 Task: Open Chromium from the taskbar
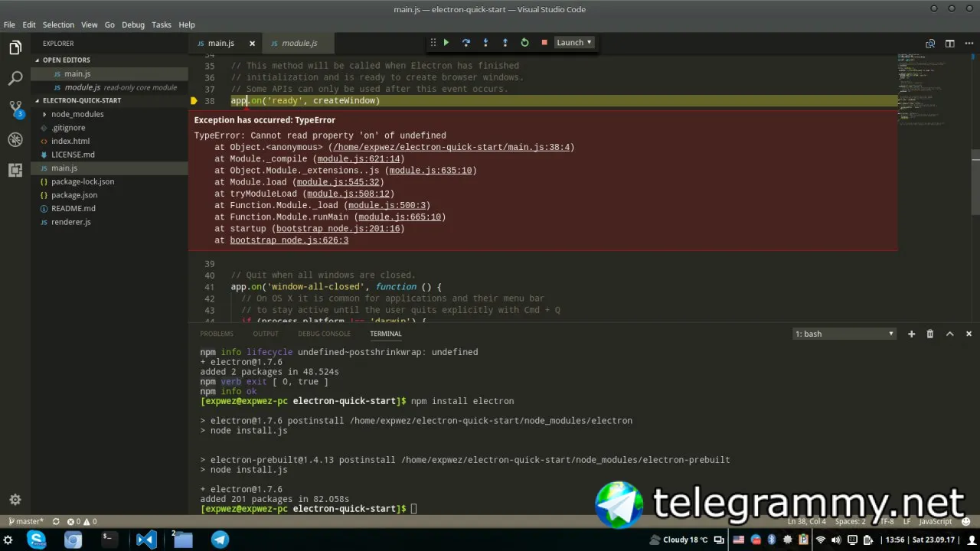(73, 540)
